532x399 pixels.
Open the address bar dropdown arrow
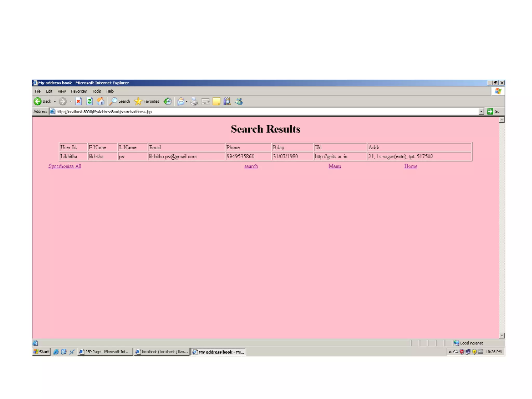[481, 111]
